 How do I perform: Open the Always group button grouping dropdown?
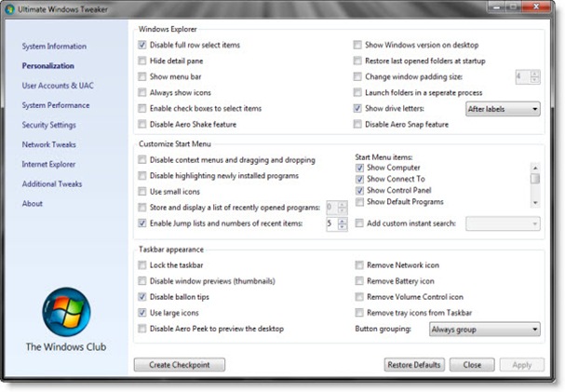click(484, 330)
